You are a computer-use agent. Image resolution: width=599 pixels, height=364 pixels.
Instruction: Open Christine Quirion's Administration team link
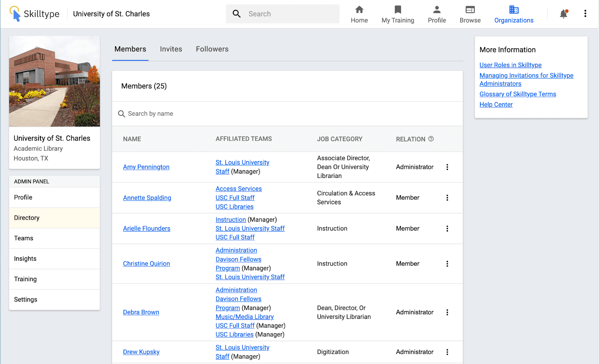pos(236,250)
